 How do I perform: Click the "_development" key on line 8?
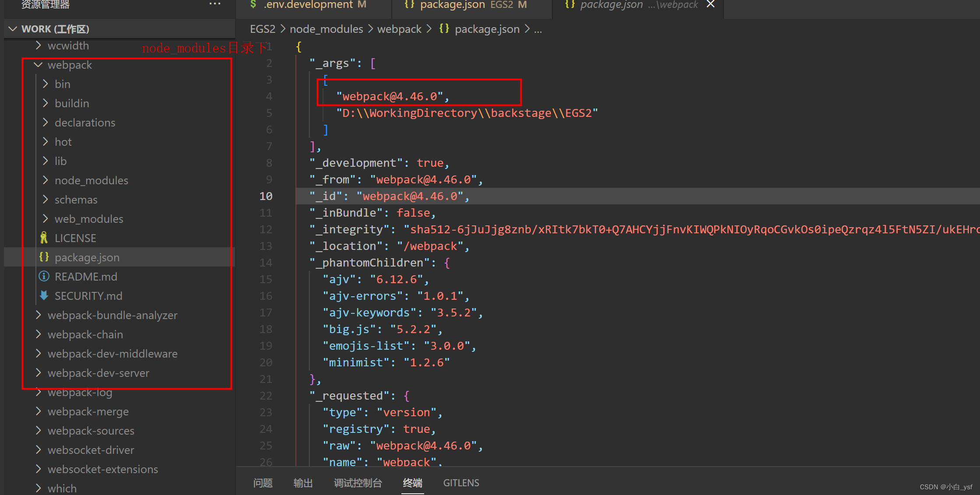356,163
